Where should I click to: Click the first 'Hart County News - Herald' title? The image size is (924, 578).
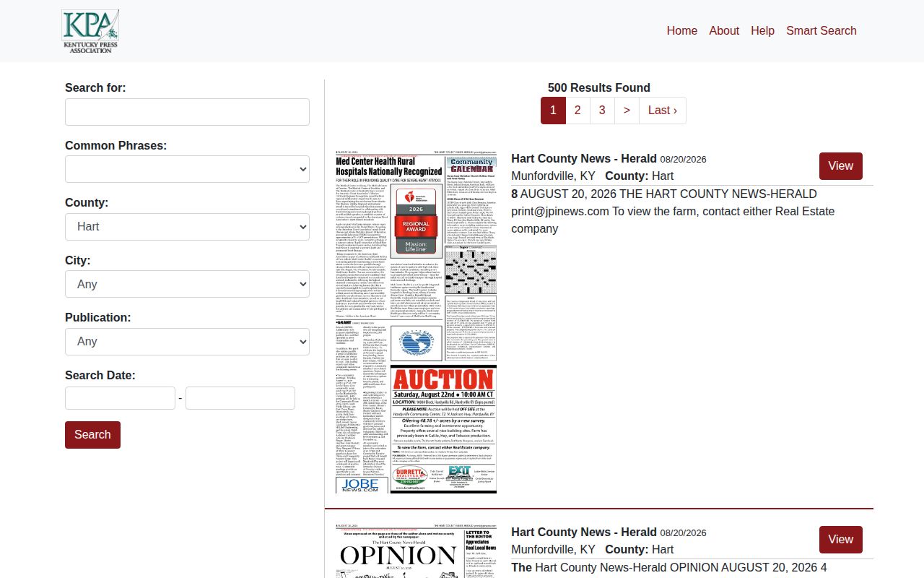click(x=584, y=159)
